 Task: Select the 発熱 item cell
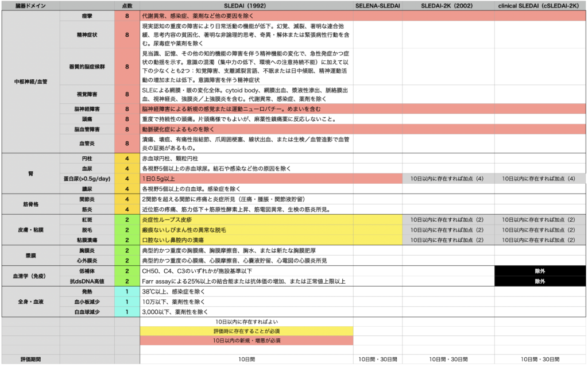tap(87, 291)
